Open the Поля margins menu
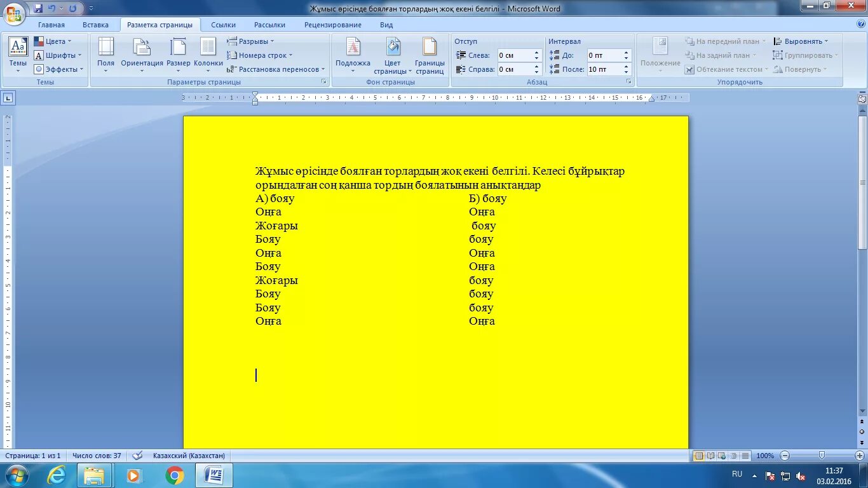 [105, 55]
